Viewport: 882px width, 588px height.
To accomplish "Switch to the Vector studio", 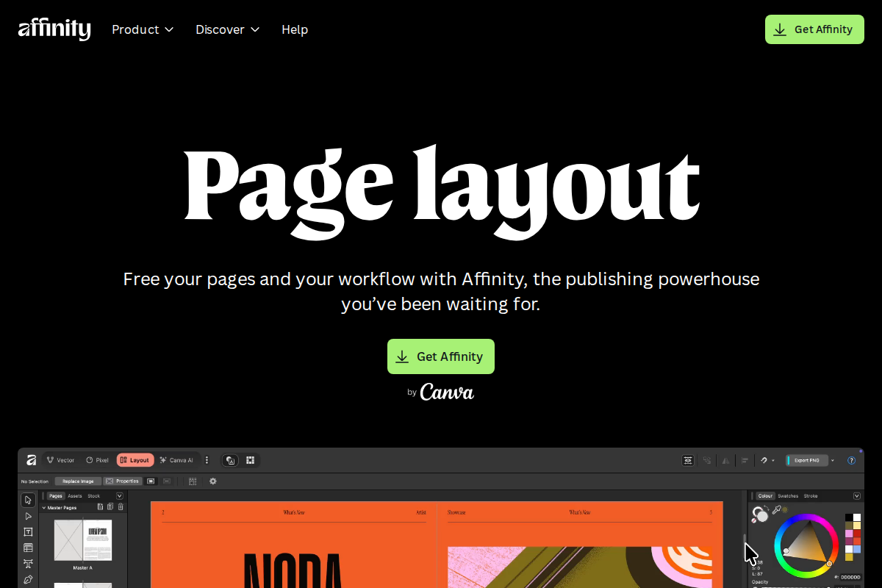I will [x=60, y=460].
